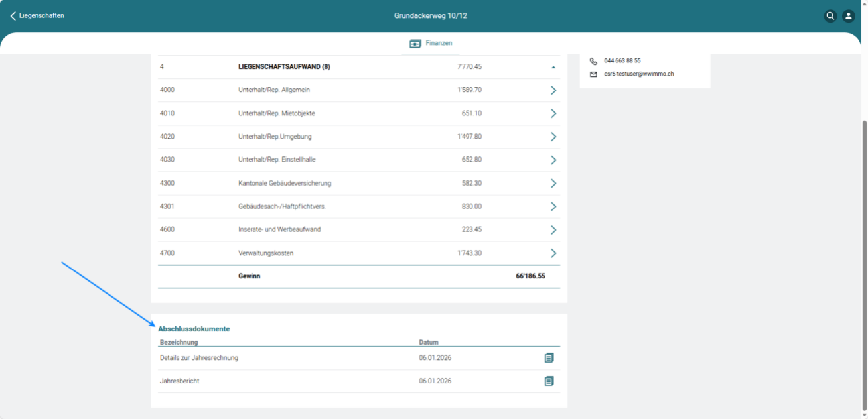Screen dimensions: 868x419
Task: Open details arrow for Unterhalt/Rep.Umgebung
Action: (553, 137)
